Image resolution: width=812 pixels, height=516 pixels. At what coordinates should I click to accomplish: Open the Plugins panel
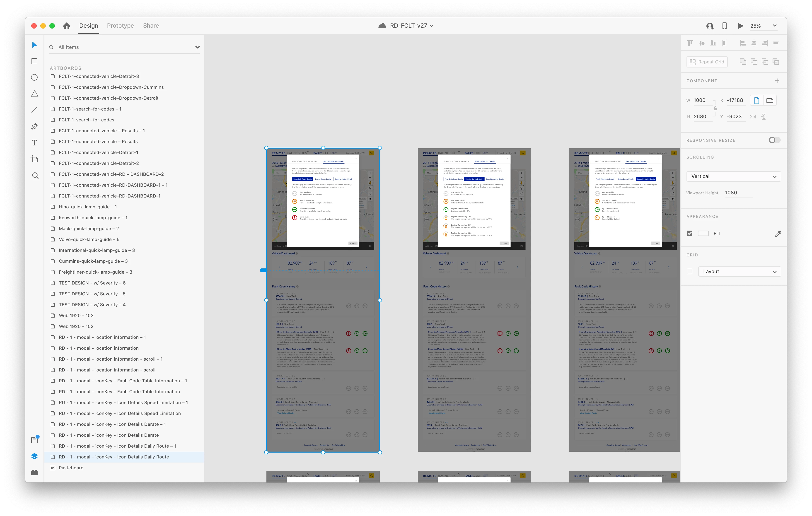[34, 473]
